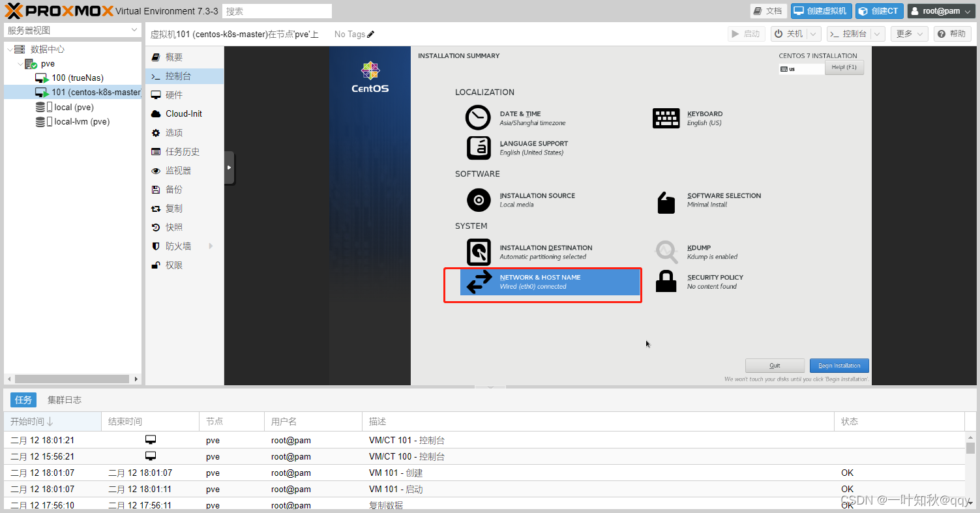980x513 pixels.
Task: Sort by 开始时间 column header
Action: [x=52, y=422]
